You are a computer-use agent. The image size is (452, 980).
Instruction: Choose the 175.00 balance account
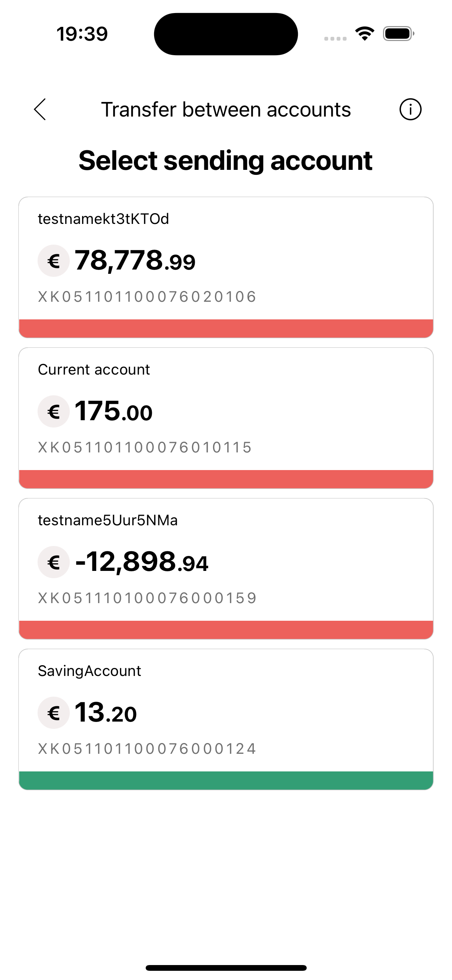point(114,411)
